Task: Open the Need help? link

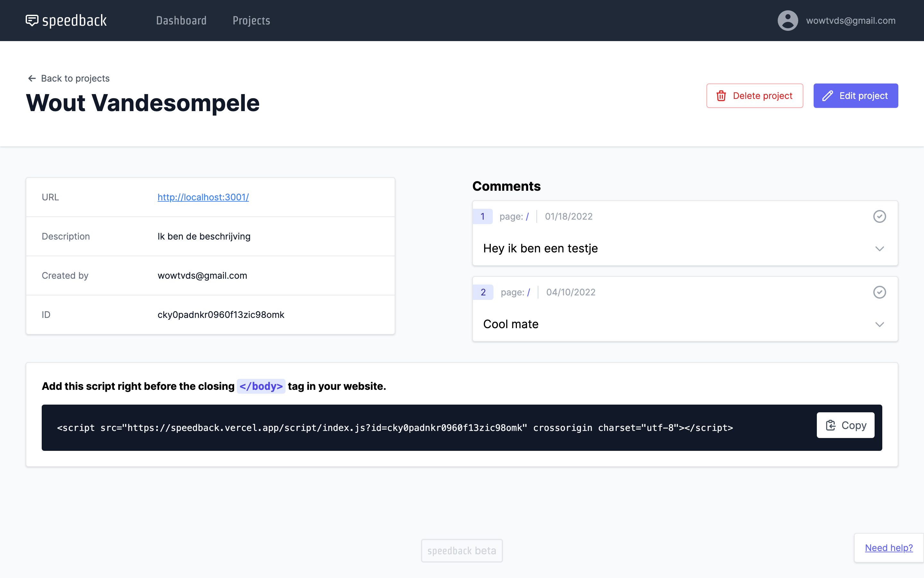Action: 889,548
